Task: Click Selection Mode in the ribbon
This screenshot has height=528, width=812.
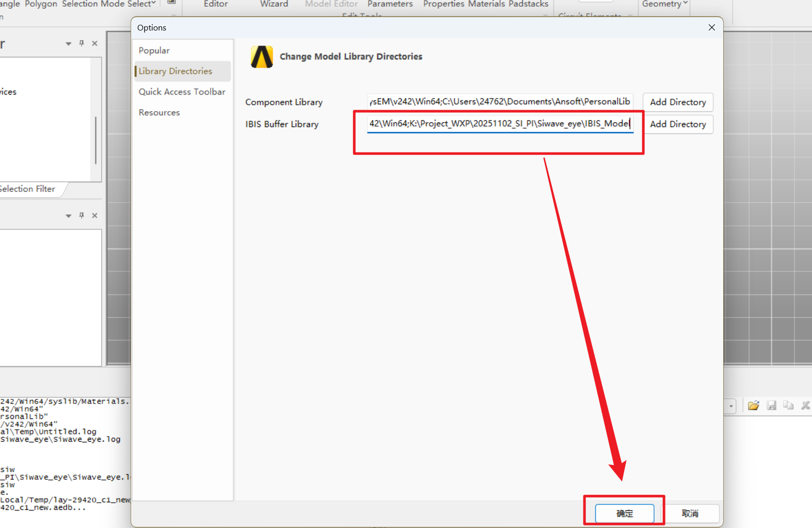Action: click(x=93, y=4)
